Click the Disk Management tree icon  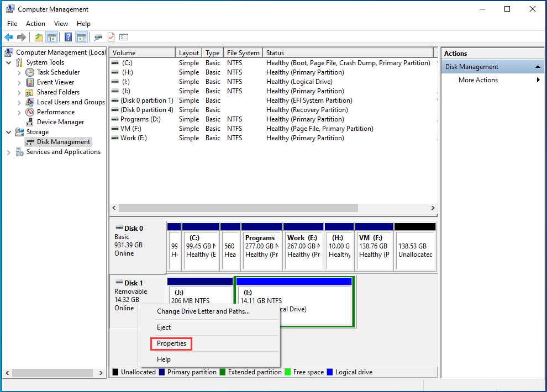tap(30, 142)
